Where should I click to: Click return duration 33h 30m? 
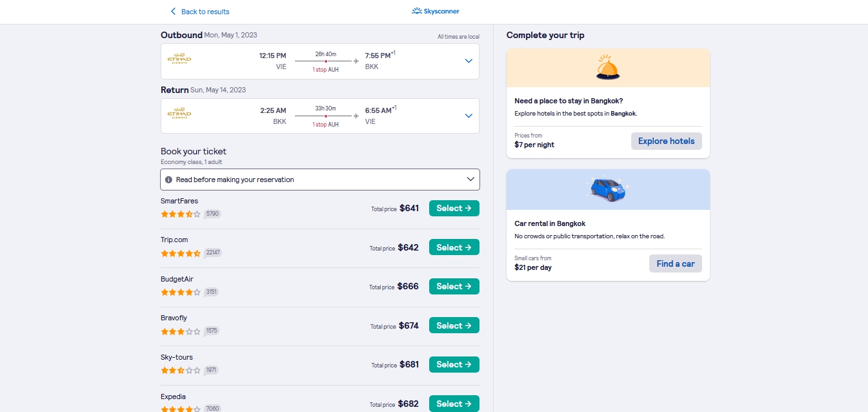click(325, 108)
